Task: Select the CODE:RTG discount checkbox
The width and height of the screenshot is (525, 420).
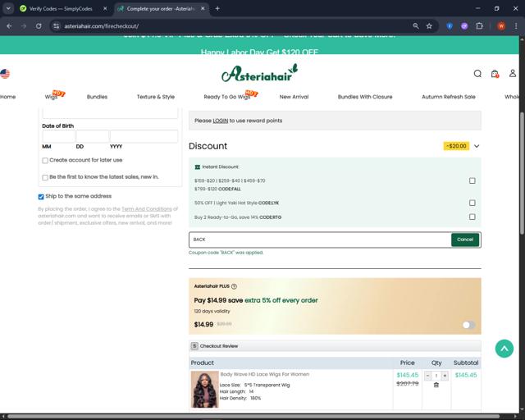Action: [x=472, y=217]
